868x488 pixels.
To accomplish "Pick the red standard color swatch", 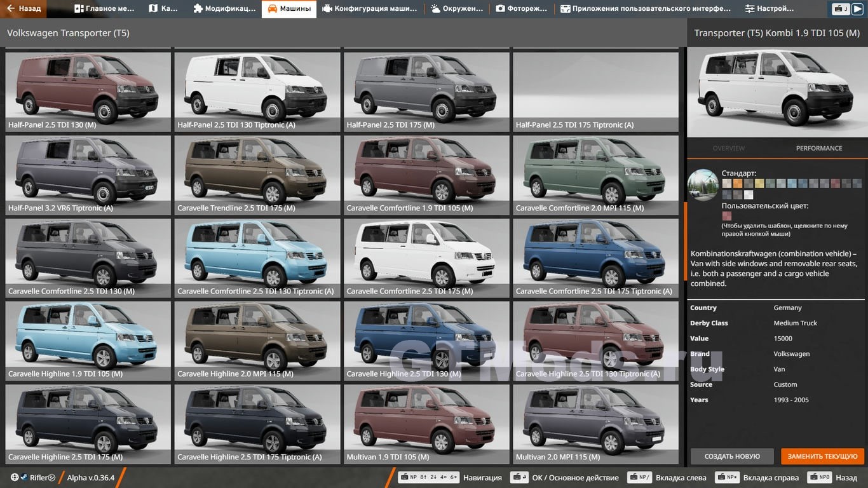I will click(x=835, y=184).
